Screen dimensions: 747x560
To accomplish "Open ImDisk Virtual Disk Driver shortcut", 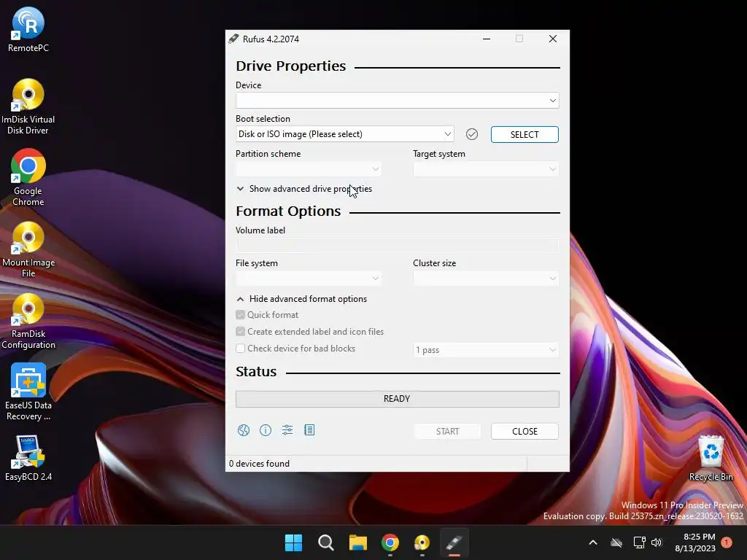I will pos(28,106).
